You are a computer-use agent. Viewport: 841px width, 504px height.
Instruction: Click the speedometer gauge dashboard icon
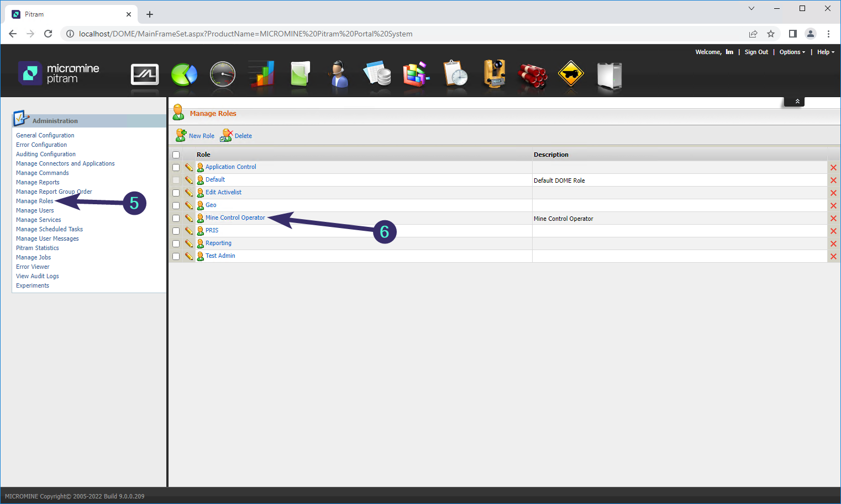click(x=223, y=75)
